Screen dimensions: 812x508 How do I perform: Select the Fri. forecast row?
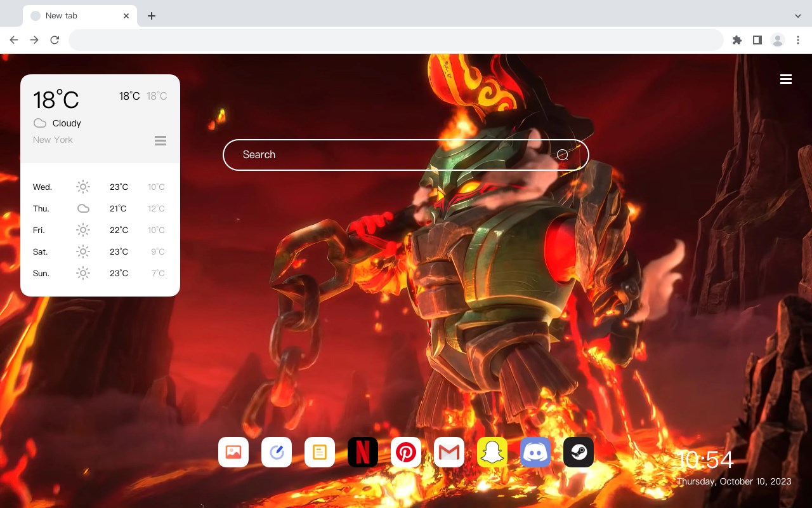click(x=100, y=230)
